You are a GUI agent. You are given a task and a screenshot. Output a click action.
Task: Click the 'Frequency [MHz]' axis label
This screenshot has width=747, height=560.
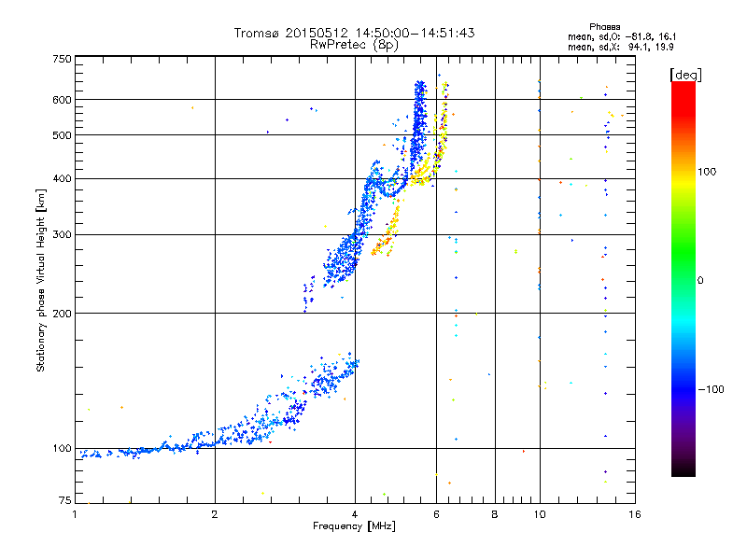(x=354, y=526)
